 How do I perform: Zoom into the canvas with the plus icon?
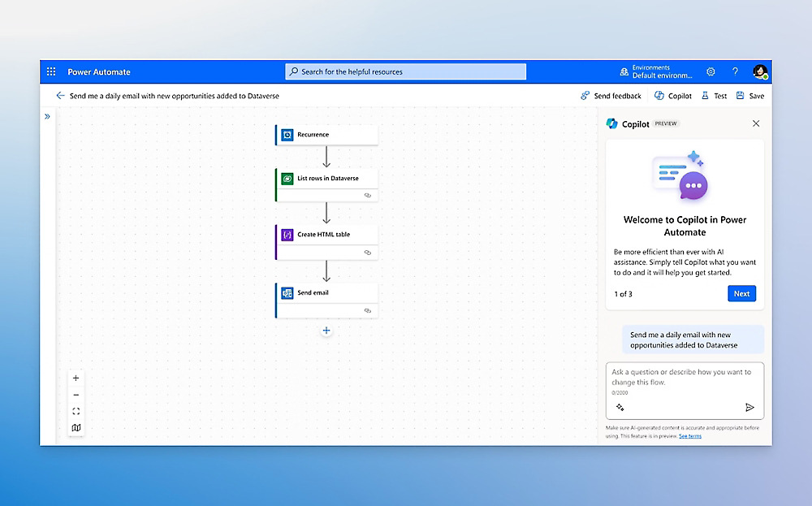click(76, 378)
